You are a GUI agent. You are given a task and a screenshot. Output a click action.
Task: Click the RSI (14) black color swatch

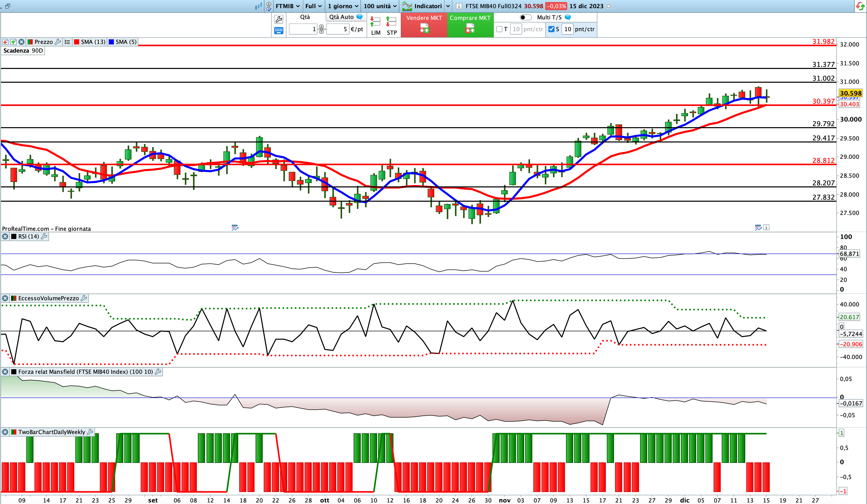(x=14, y=236)
